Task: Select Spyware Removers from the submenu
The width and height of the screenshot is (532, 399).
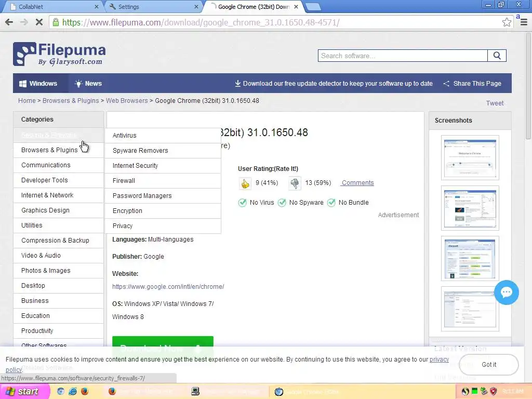Action: 163,151
